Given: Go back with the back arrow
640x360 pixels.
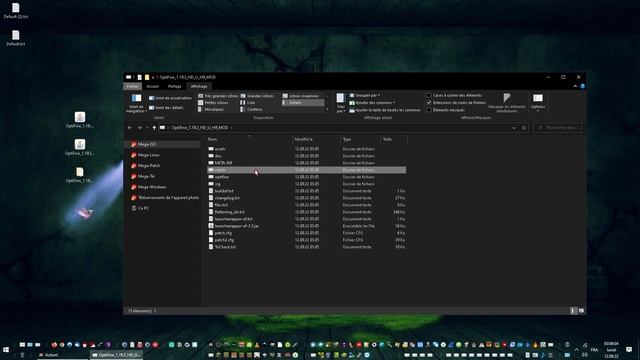Looking at the screenshot, I should 130,128.
